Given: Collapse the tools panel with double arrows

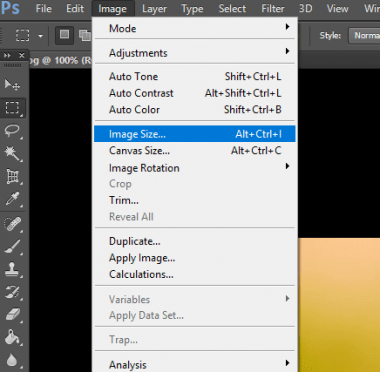Looking at the screenshot, I should tap(7, 55).
